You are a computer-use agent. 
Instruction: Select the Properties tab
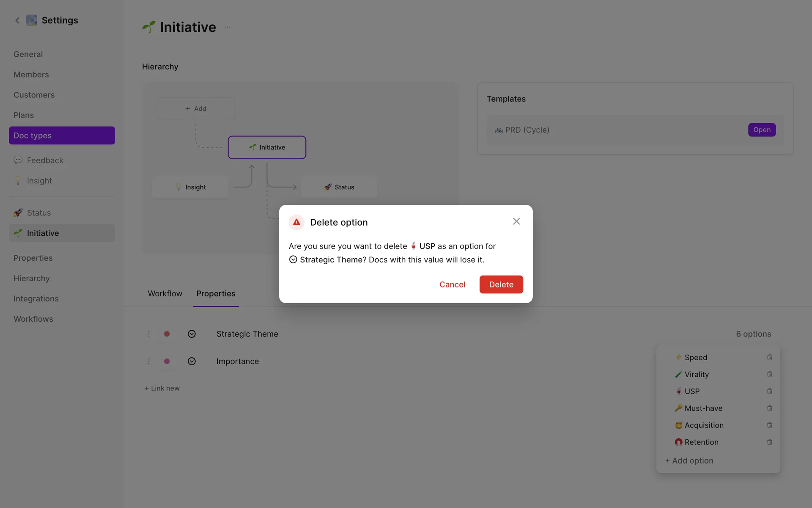216,294
